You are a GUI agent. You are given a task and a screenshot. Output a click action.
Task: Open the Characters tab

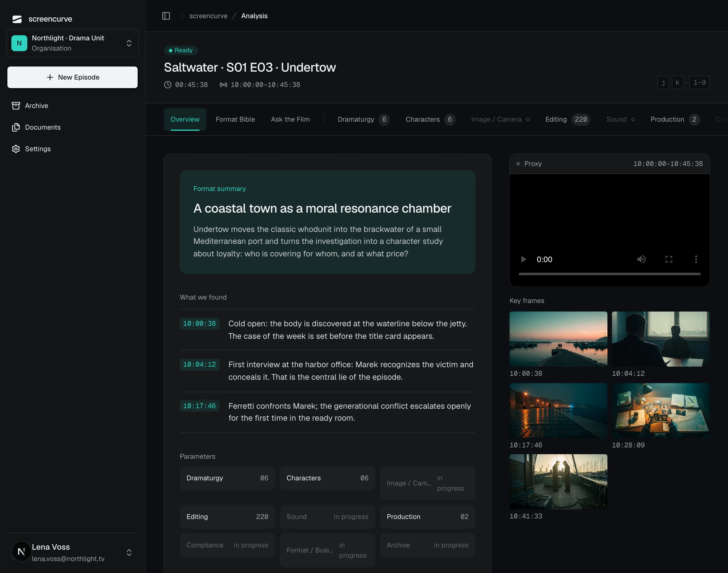click(x=430, y=119)
